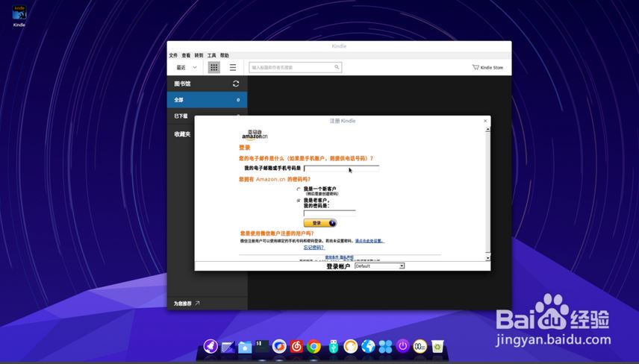Click the email or phone number field
This screenshot has height=364, width=639.
(x=341, y=168)
